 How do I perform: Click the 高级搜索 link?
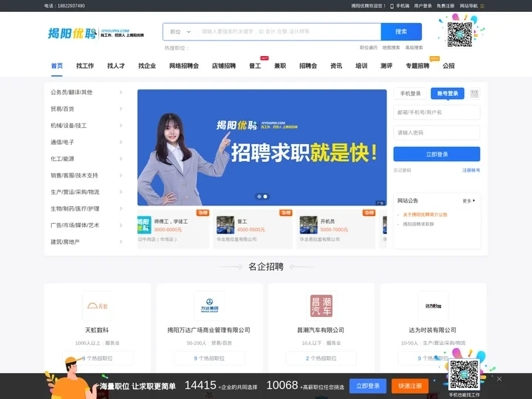[x=414, y=48]
